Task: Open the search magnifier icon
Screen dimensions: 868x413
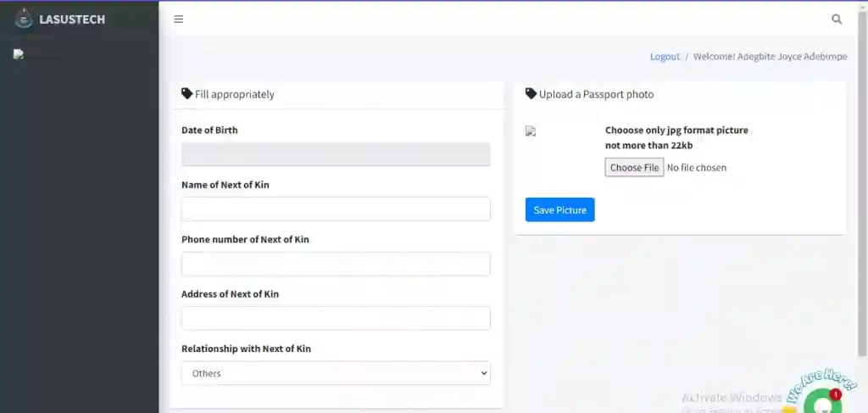Action: [837, 20]
